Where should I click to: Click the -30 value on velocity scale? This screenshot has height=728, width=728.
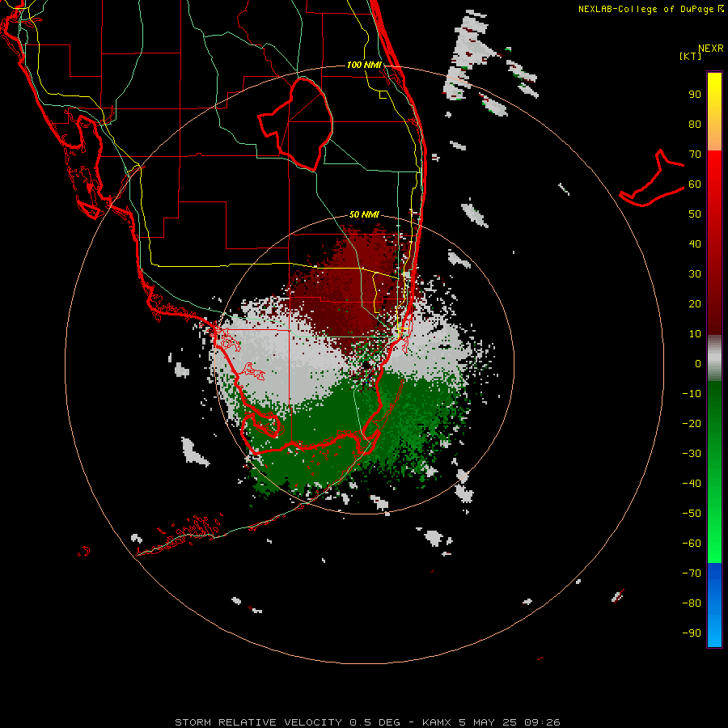point(692,454)
